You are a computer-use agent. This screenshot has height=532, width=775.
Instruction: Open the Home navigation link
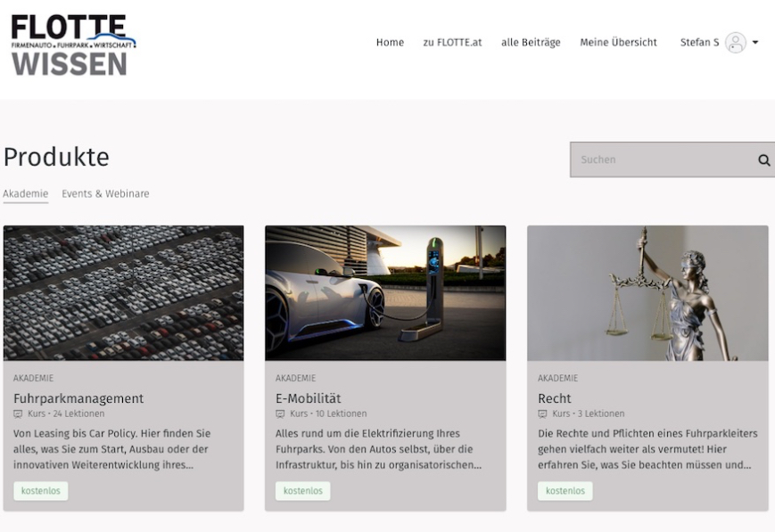click(x=390, y=43)
